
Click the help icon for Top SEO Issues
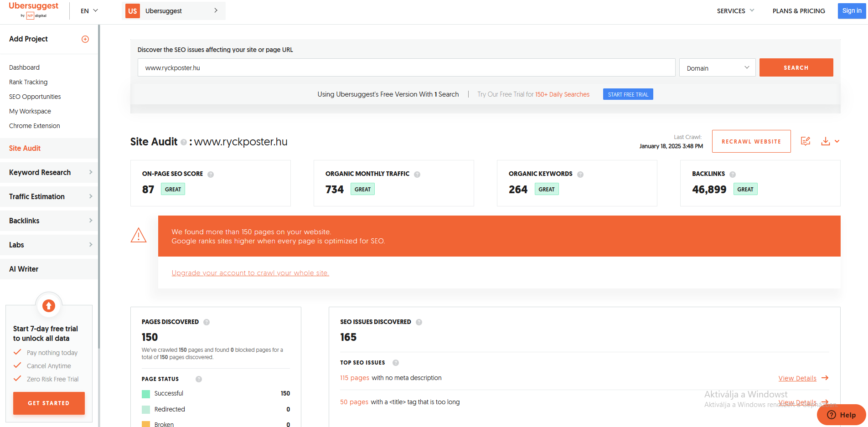point(396,363)
